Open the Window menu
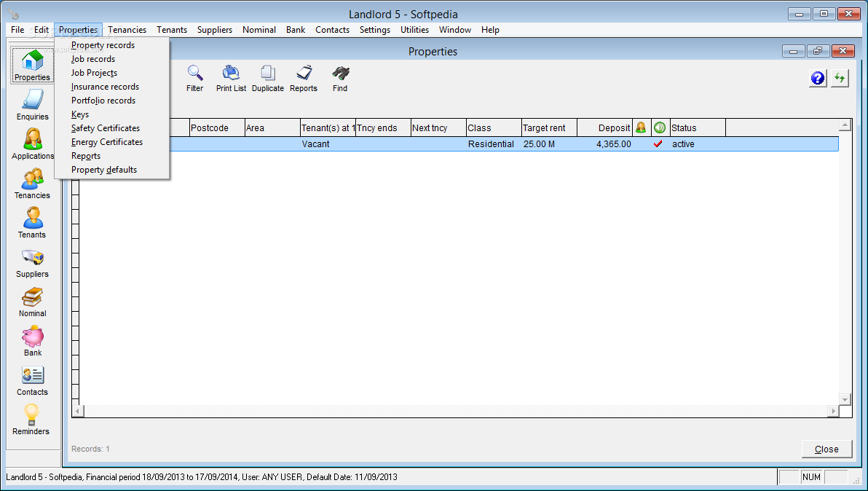Image resolution: width=868 pixels, height=491 pixels. [x=455, y=30]
